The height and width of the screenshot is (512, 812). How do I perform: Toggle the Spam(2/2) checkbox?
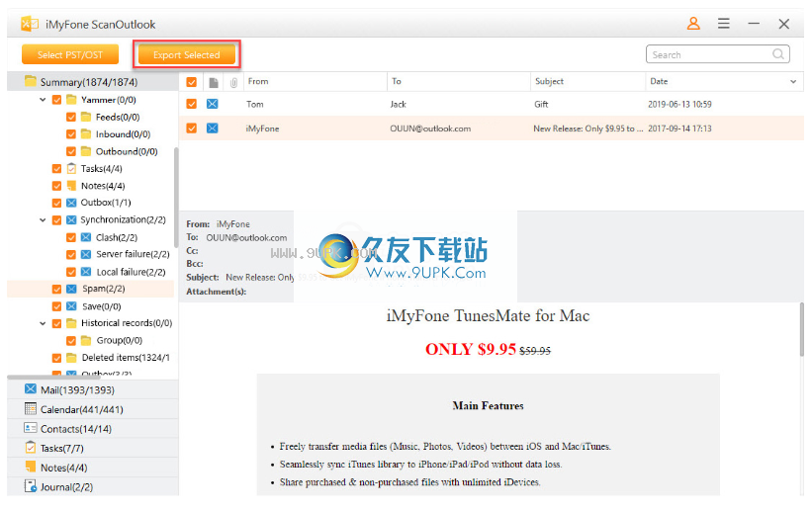(57, 289)
